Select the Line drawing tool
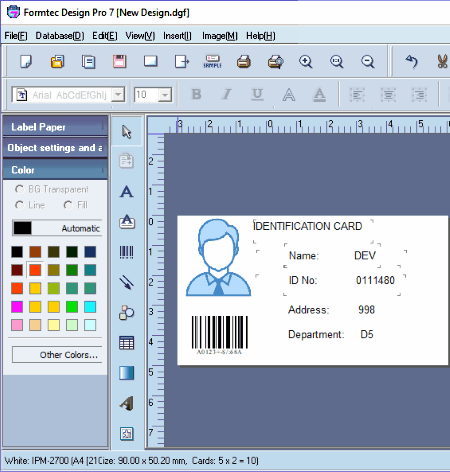Screen dimensions: 450x472 pos(127,283)
